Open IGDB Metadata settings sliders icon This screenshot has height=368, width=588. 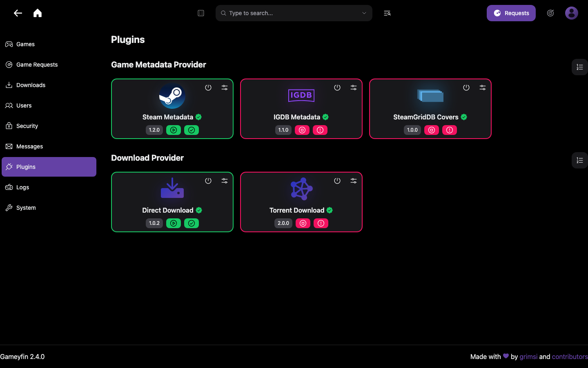tap(354, 88)
